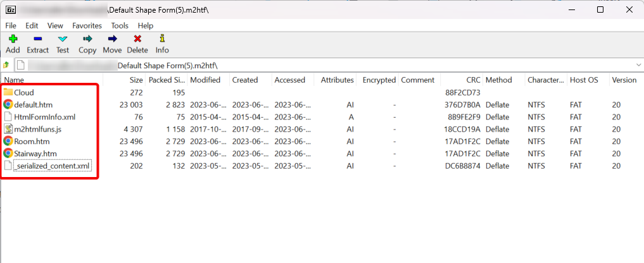Image resolution: width=644 pixels, height=263 pixels.
Task: Select the HtmlFormInfo.xml file icon
Action: (x=8, y=117)
